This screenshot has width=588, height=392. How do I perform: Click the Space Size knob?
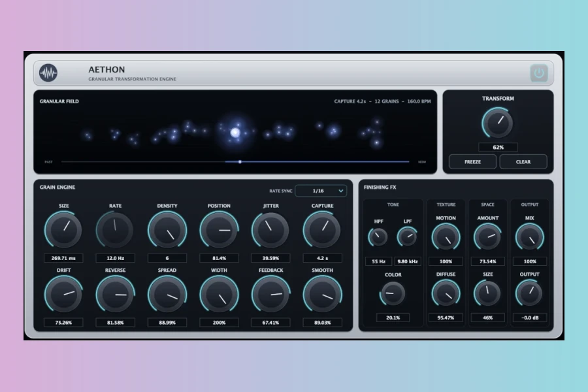tap(487, 293)
